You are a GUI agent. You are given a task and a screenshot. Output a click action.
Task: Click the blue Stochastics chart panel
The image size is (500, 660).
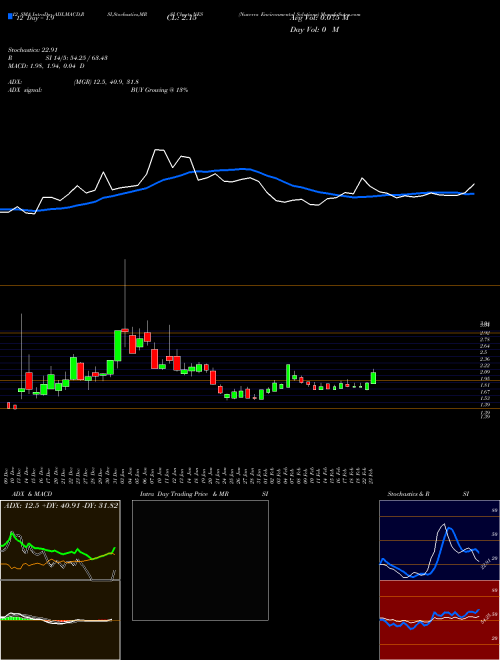pyautogui.click(x=439, y=540)
